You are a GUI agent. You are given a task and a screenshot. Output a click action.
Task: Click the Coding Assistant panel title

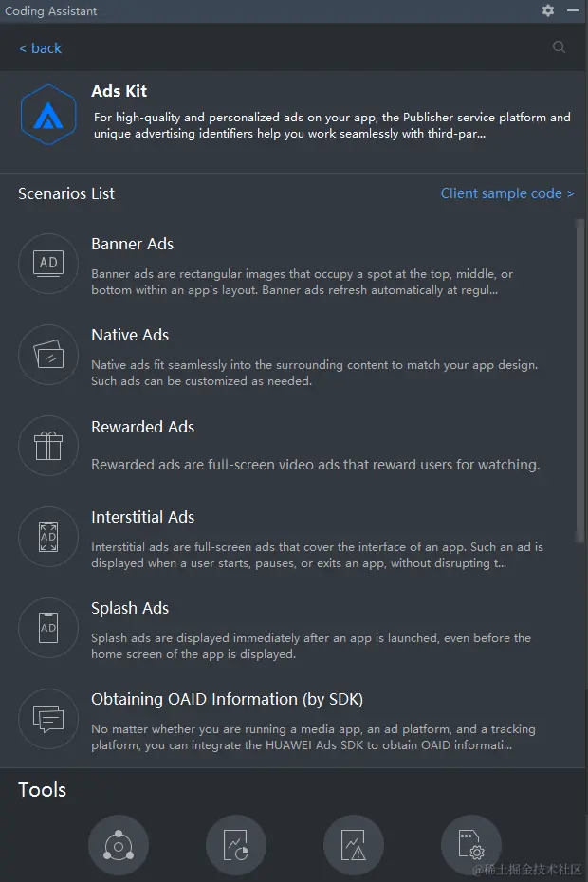coord(50,10)
